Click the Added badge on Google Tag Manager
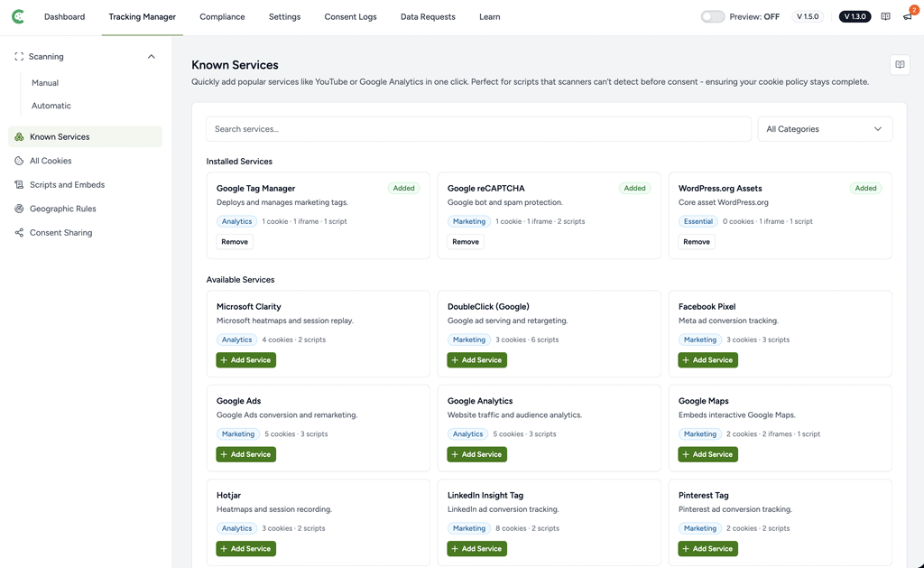This screenshot has height=568, width=924. click(403, 188)
